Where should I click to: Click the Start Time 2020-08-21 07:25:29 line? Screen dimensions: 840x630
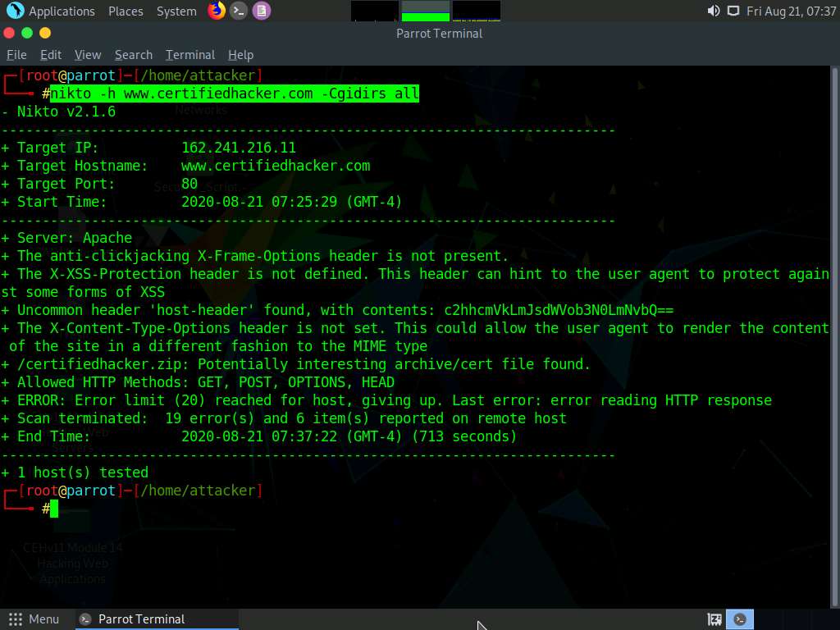[x=202, y=202]
